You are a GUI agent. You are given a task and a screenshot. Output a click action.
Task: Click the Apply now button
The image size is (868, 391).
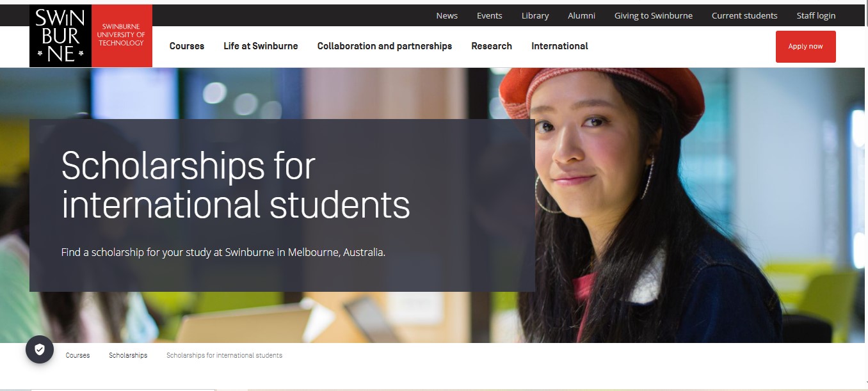[x=805, y=46]
